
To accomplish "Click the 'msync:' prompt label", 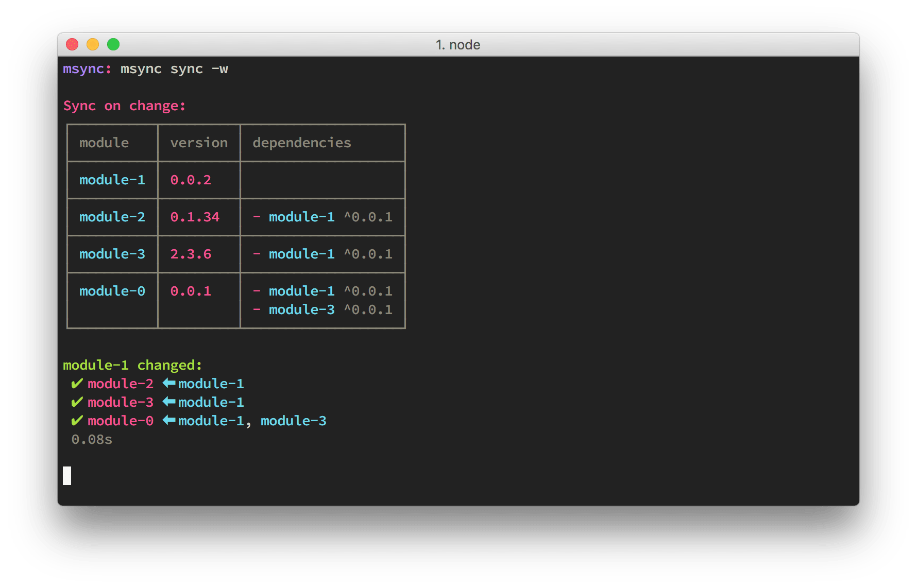I will pos(87,69).
